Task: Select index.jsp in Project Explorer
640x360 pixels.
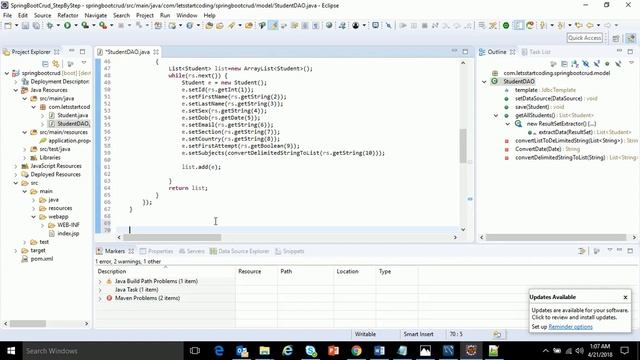Action: point(68,233)
